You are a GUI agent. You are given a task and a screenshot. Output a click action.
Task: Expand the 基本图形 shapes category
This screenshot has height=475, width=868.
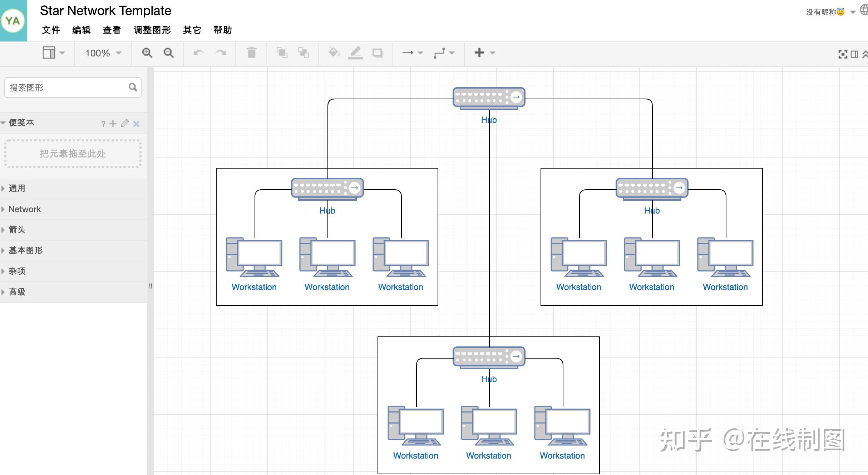(25, 250)
